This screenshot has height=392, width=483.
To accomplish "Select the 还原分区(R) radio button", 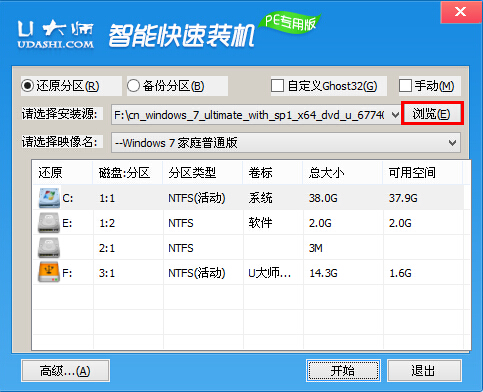I will click(28, 86).
